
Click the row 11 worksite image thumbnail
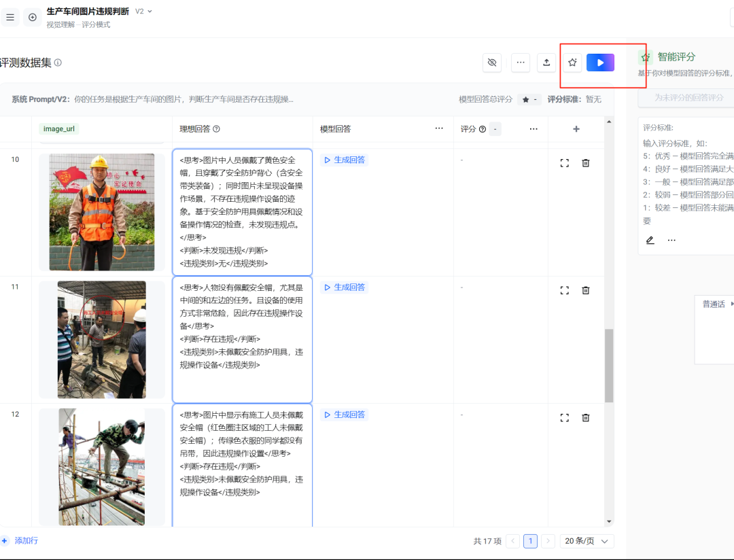[x=101, y=339]
